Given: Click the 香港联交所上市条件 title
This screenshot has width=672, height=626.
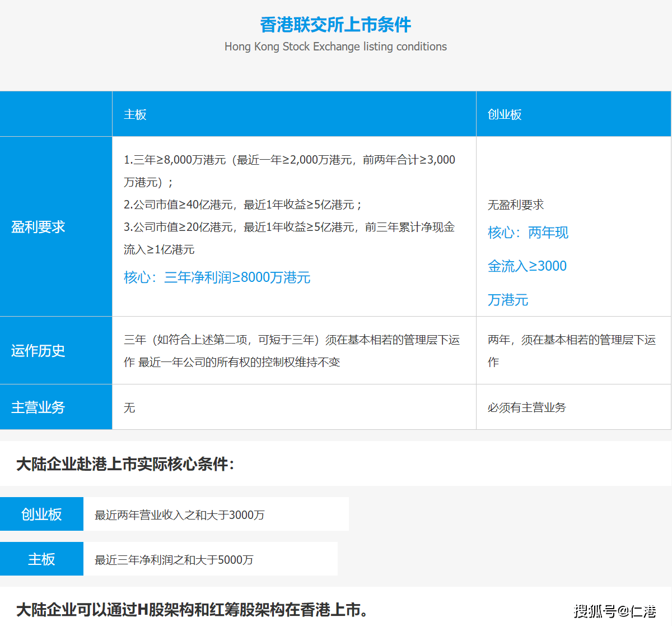Looking at the screenshot, I should coord(335,25).
